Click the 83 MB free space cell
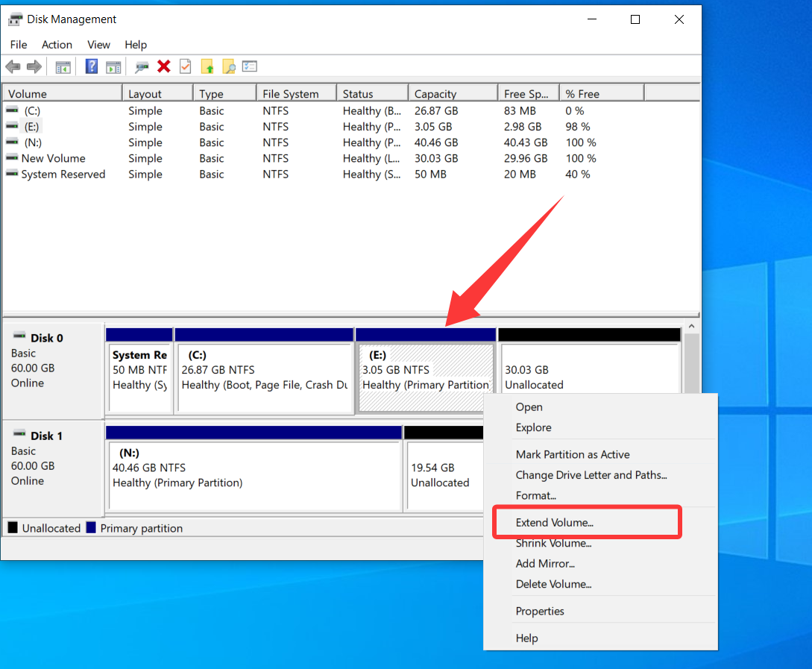812x669 pixels. pyautogui.click(x=520, y=111)
